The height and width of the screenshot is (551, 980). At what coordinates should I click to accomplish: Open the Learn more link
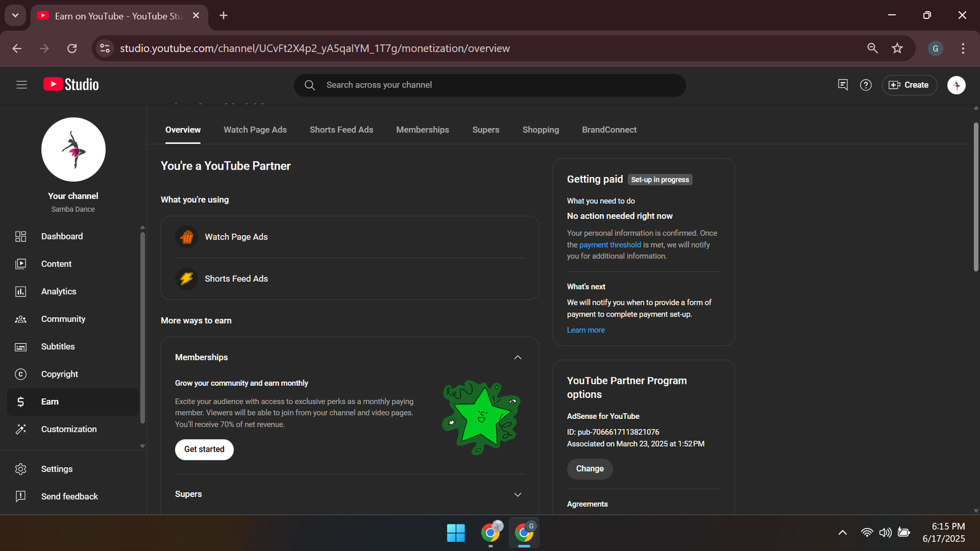coord(586,330)
